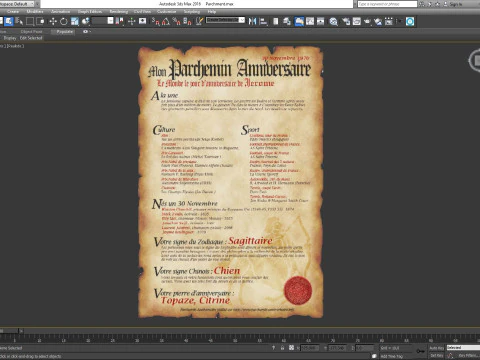Click Set Key button
This screenshot has height=360, width=480.
point(436,356)
